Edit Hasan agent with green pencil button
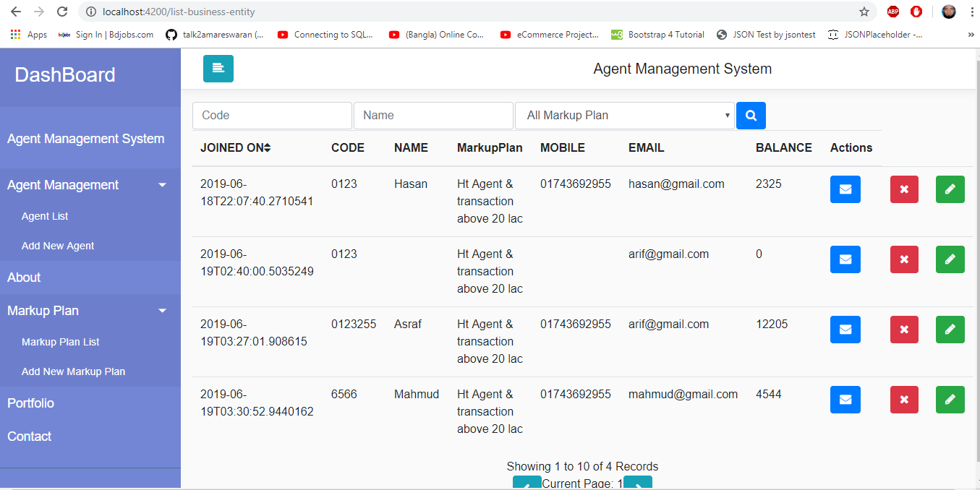 950,189
